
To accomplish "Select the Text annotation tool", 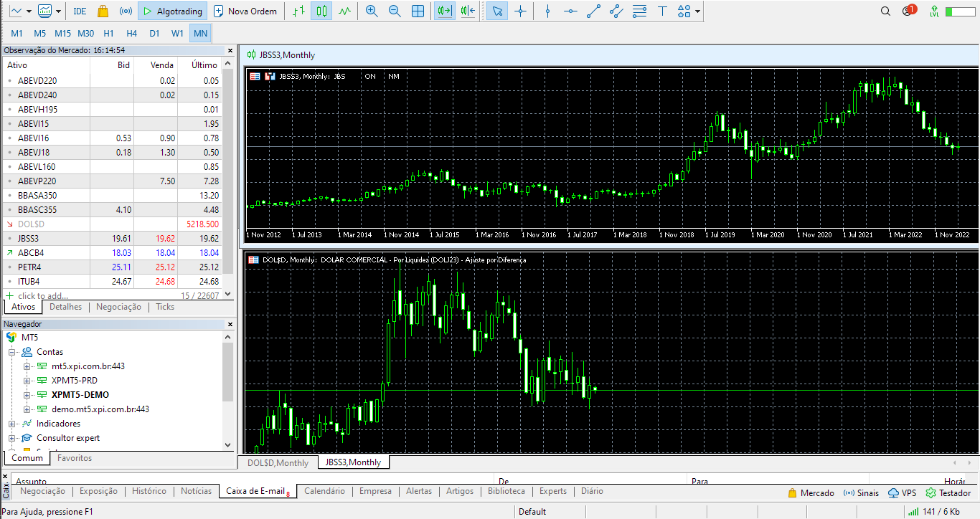I will click(662, 11).
